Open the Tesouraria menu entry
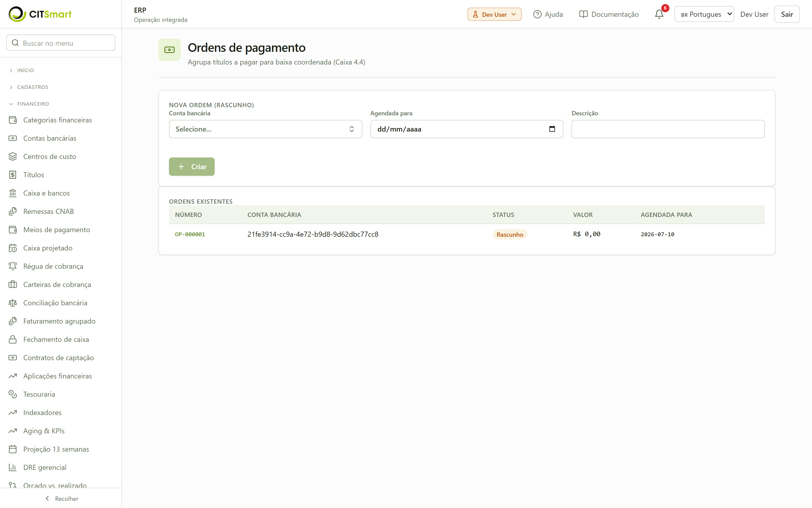 [x=39, y=394]
